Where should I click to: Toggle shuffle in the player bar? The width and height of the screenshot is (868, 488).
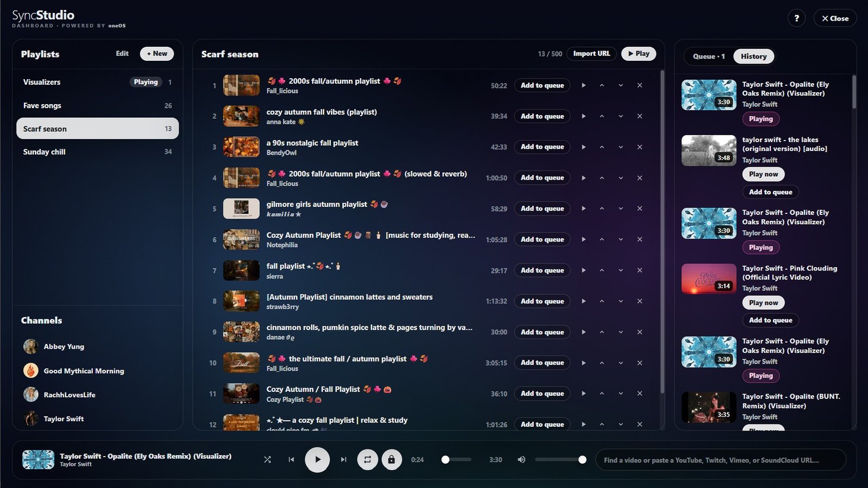point(267,460)
